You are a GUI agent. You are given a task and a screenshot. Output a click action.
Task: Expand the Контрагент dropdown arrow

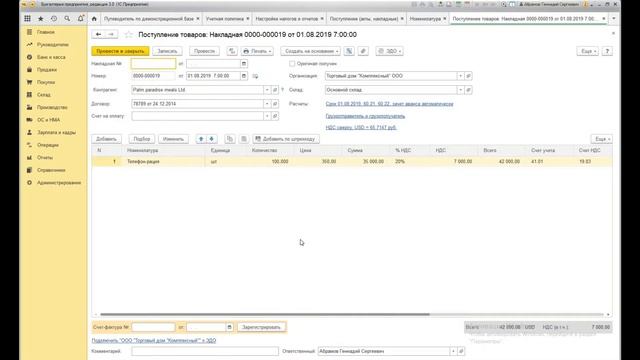point(267,90)
